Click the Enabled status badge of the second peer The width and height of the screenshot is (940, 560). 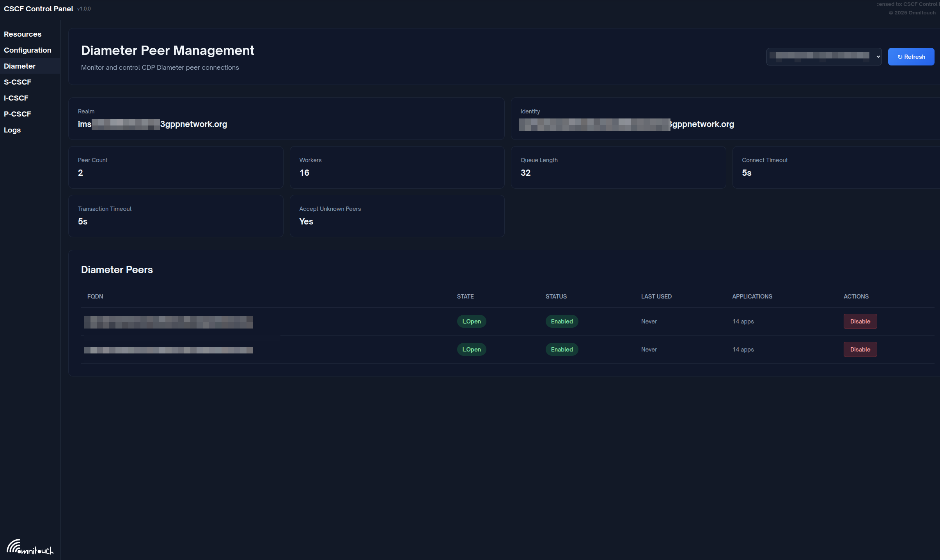point(561,349)
